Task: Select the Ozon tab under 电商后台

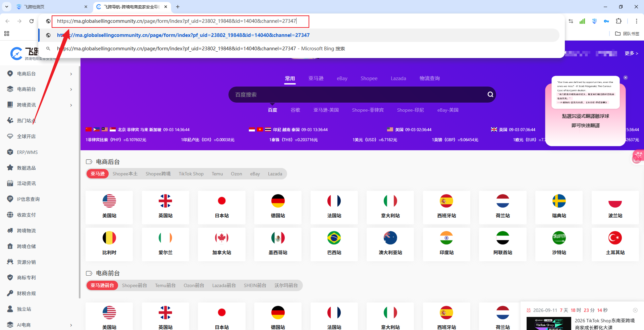Action: tap(236, 174)
